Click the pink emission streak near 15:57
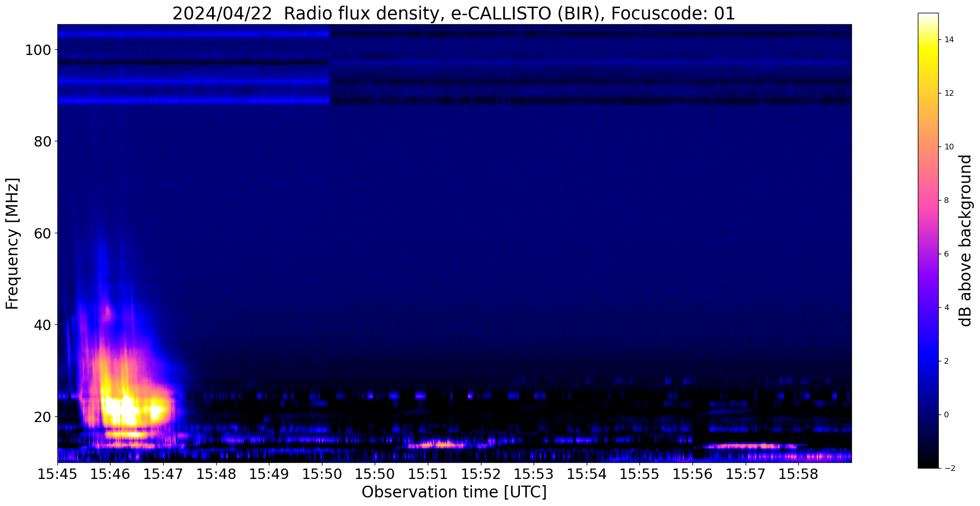 749,446
